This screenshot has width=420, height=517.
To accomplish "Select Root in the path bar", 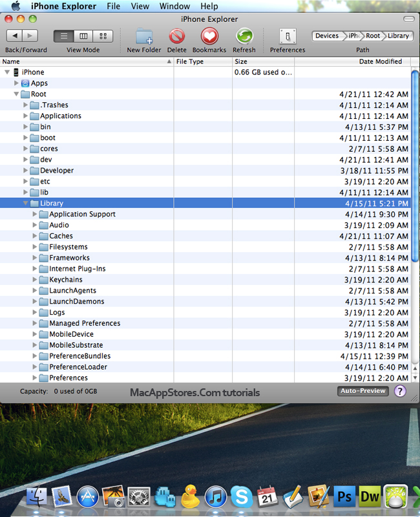I will [x=373, y=36].
